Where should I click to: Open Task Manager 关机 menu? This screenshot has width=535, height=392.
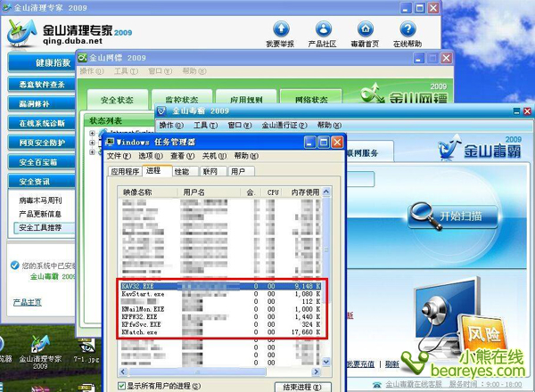coord(214,156)
